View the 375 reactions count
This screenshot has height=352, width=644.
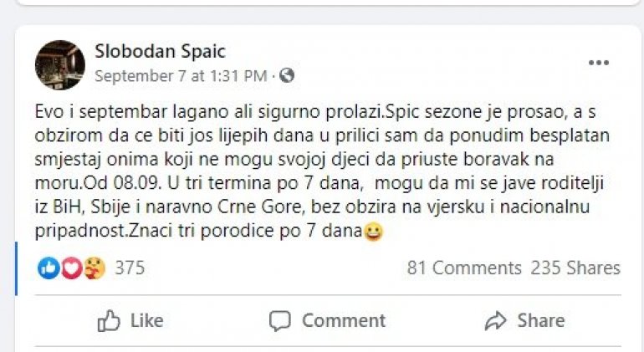130,268
